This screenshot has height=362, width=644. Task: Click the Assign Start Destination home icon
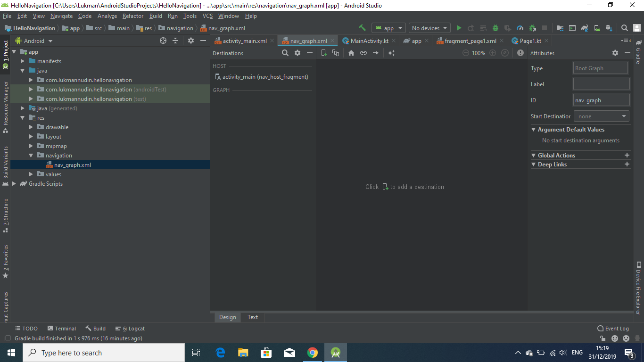(x=351, y=53)
